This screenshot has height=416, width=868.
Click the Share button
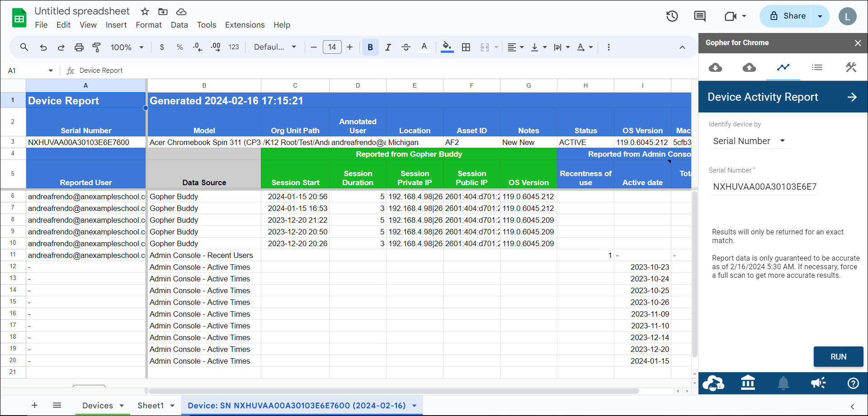pyautogui.click(x=786, y=16)
